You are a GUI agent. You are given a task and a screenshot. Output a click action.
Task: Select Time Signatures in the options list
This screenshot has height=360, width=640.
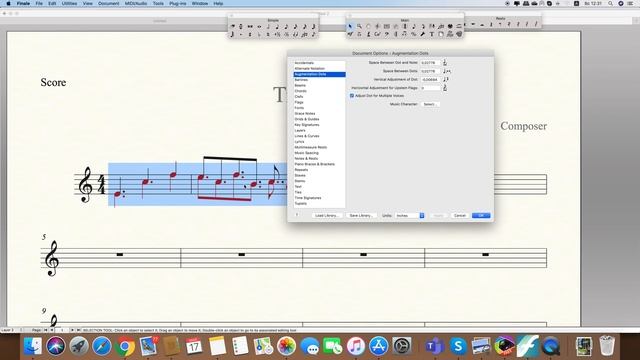click(319, 198)
